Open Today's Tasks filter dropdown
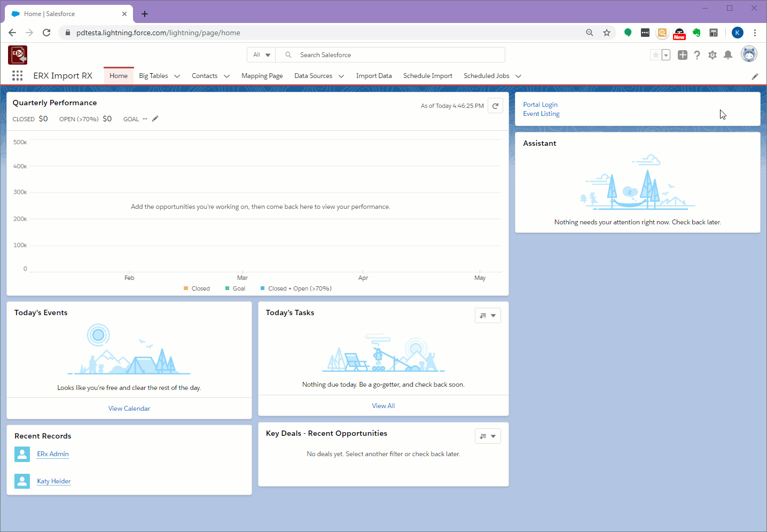The width and height of the screenshot is (767, 532). pyautogui.click(x=488, y=316)
